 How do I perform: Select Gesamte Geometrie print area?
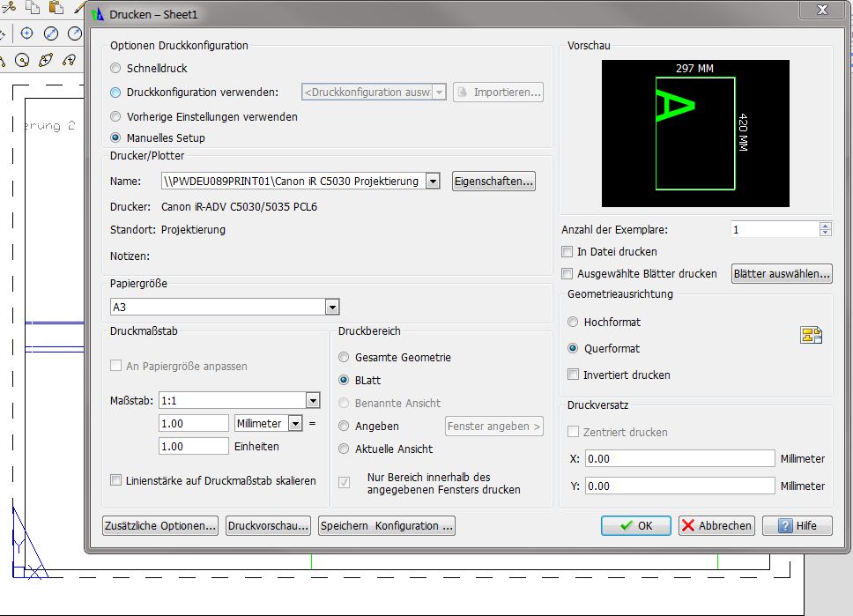(x=344, y=358)
